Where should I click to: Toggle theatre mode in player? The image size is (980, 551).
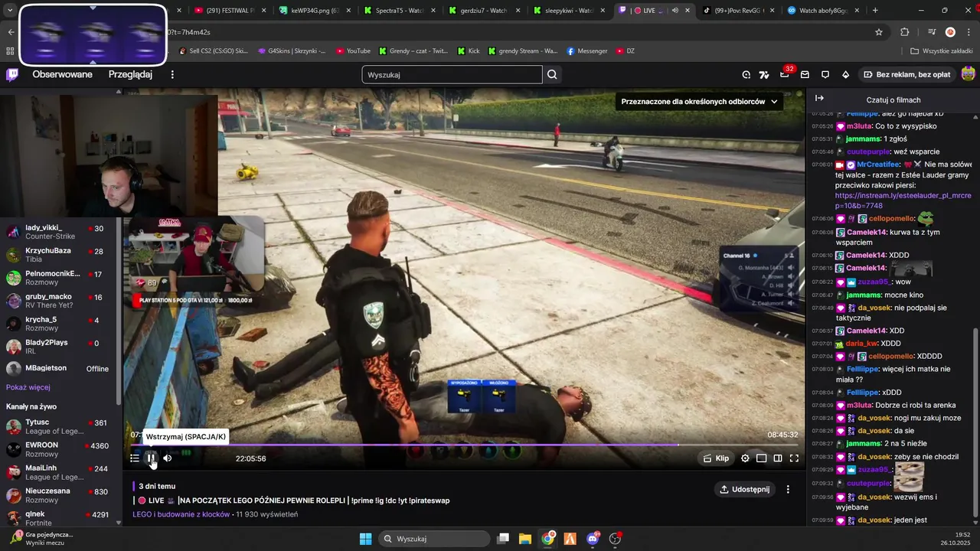(761, 458)
